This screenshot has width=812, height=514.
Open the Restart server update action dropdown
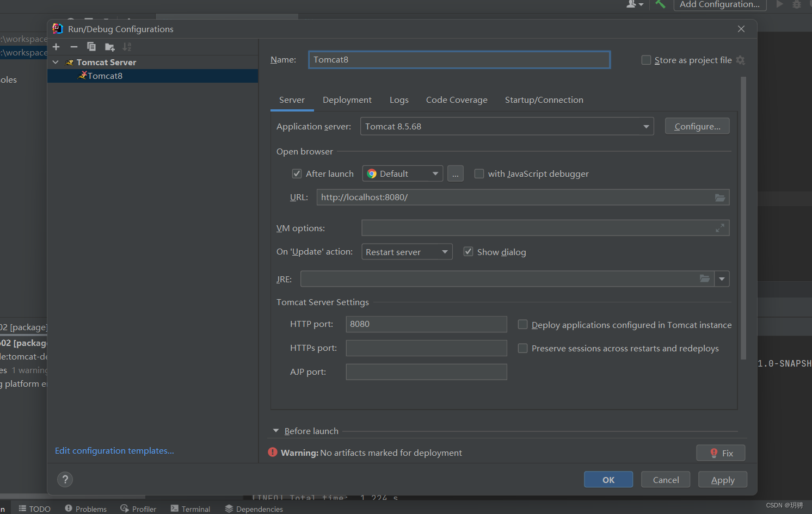tap(407, 252)
